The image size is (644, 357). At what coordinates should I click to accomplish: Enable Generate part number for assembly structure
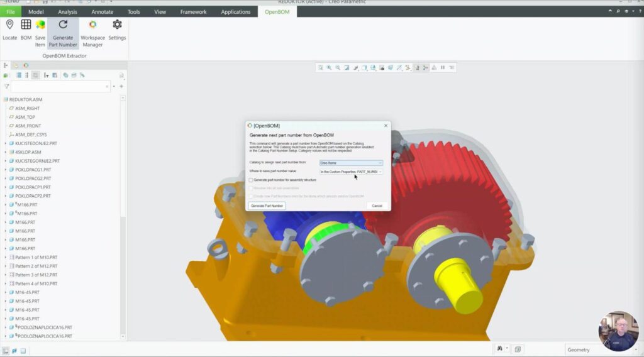[x=251, y=180]
